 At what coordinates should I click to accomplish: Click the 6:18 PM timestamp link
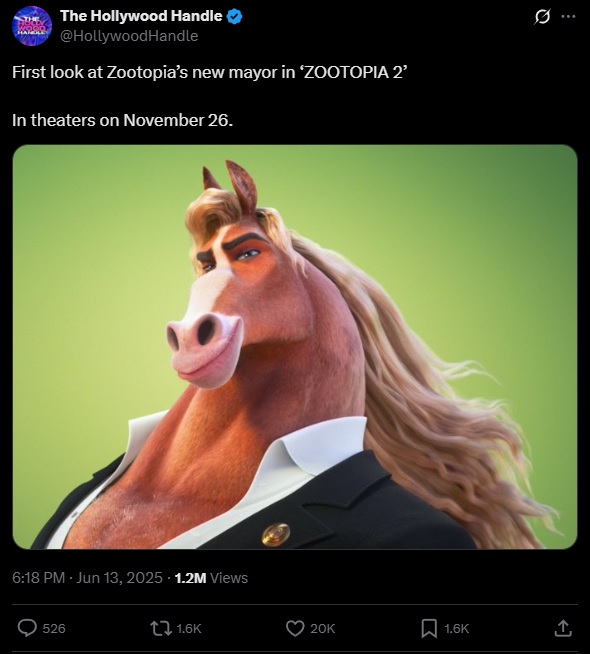38,578
